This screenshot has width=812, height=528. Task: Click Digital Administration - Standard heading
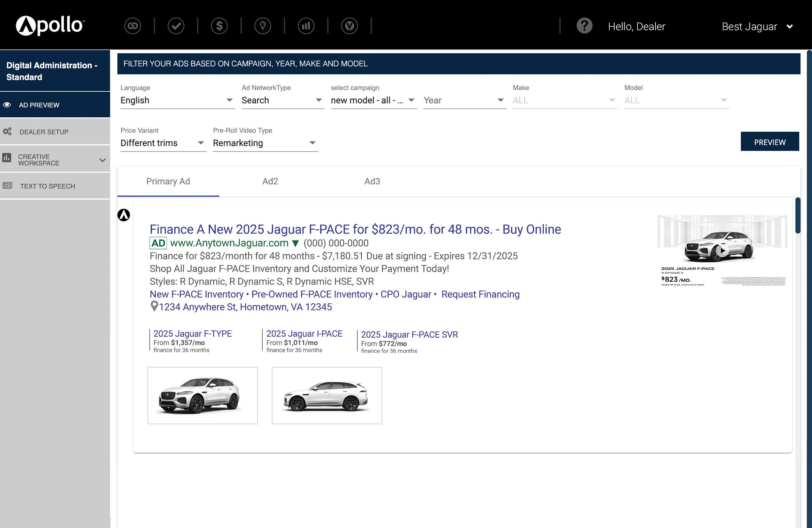click(52, 71)
